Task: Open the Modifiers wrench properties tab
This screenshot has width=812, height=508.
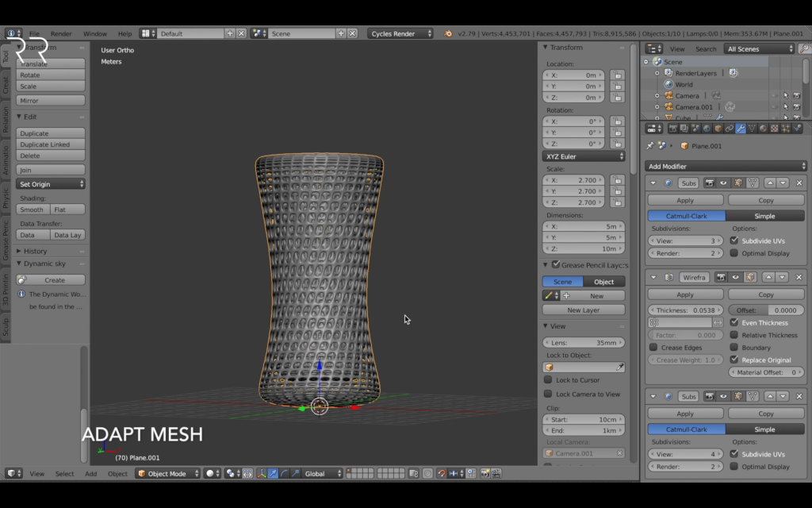Action: pyautogui.click(x=741, y=128)
